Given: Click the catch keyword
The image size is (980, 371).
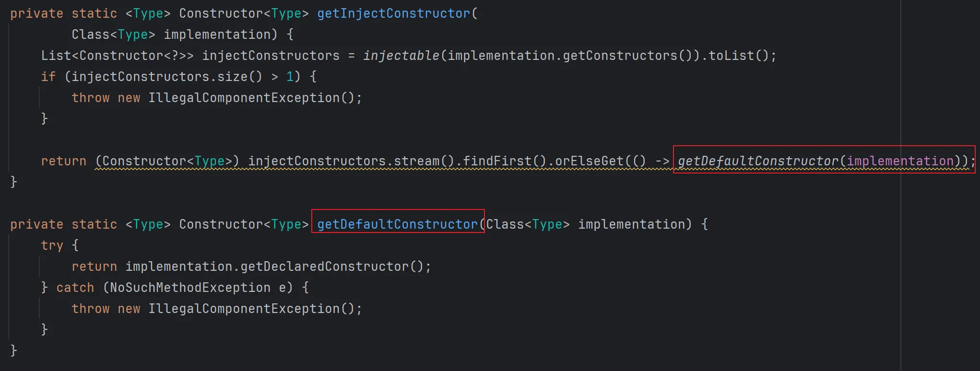Looking at the screenshot, I should [x=75, y=288].
